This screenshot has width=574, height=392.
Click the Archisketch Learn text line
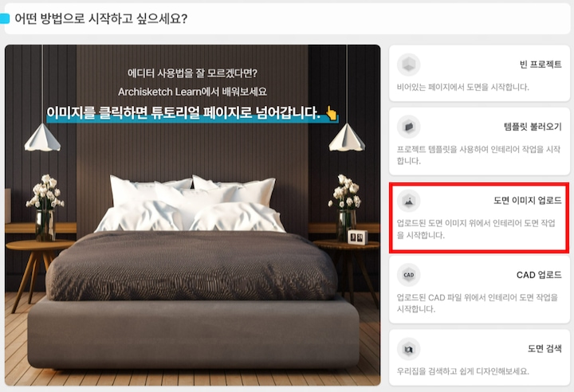click(192, 92)
